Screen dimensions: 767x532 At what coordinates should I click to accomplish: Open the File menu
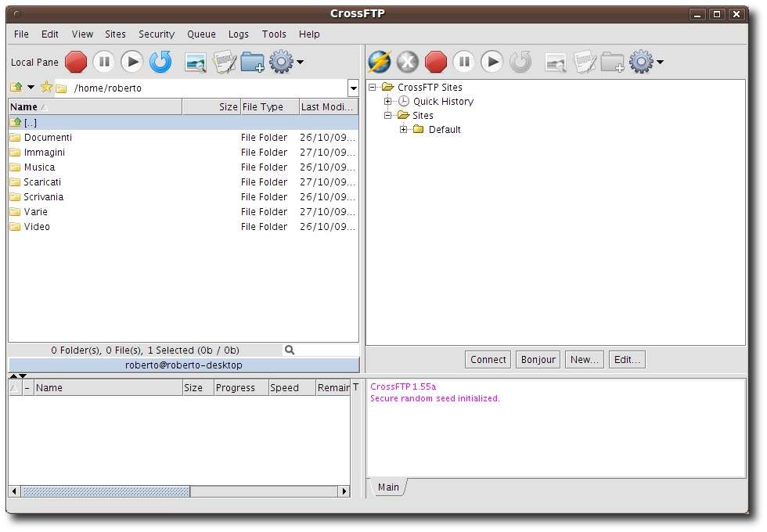tap(21, 34)
